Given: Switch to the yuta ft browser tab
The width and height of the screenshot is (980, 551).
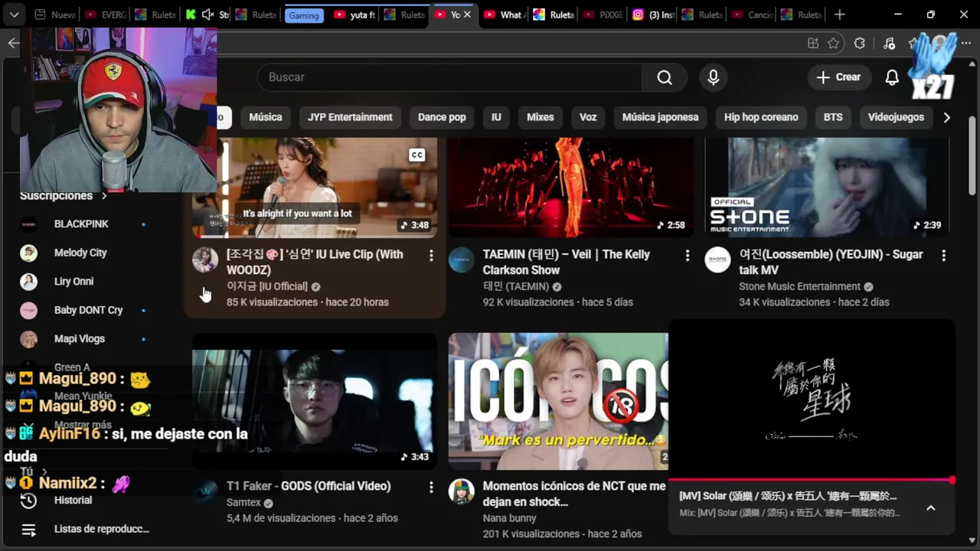Looking at the screenshot, I should click(354, 15).
